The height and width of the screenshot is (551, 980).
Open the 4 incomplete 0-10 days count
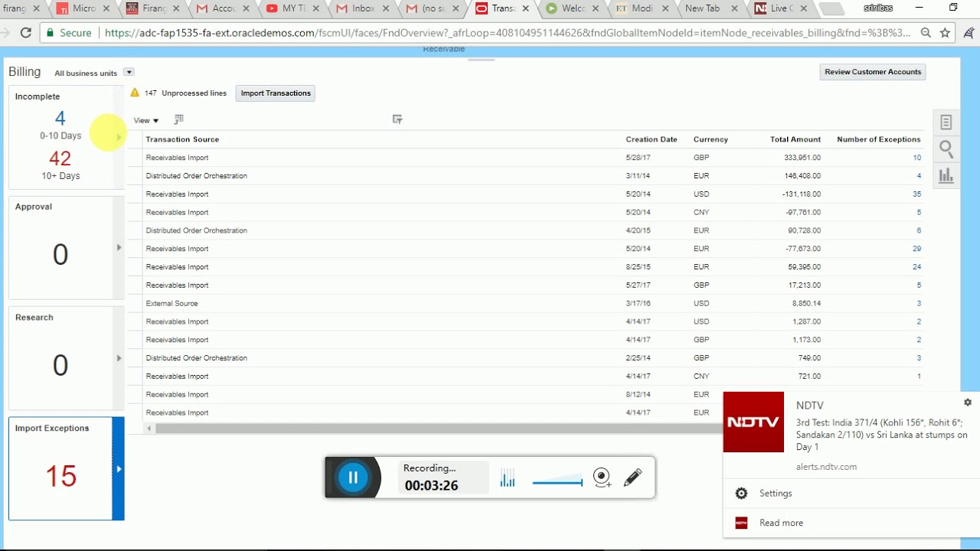60,119
